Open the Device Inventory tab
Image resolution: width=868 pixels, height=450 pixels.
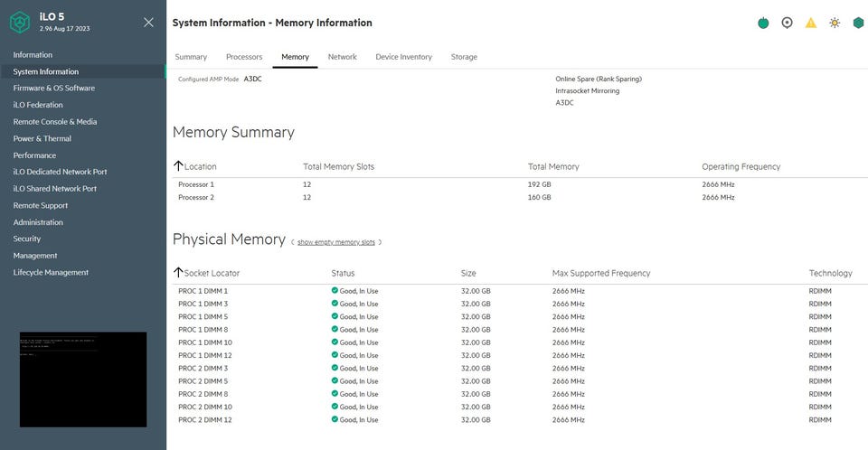coord(403,56)
